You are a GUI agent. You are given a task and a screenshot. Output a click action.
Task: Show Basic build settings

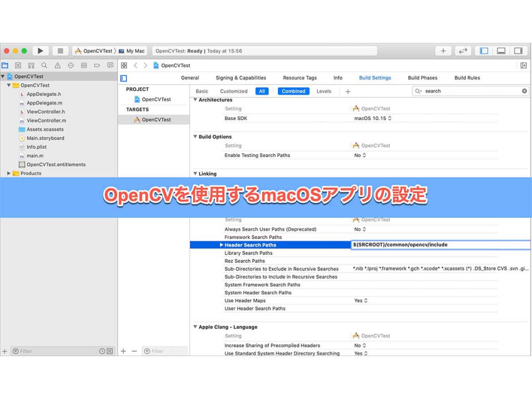pyautogui.click(x=202, y=91)
